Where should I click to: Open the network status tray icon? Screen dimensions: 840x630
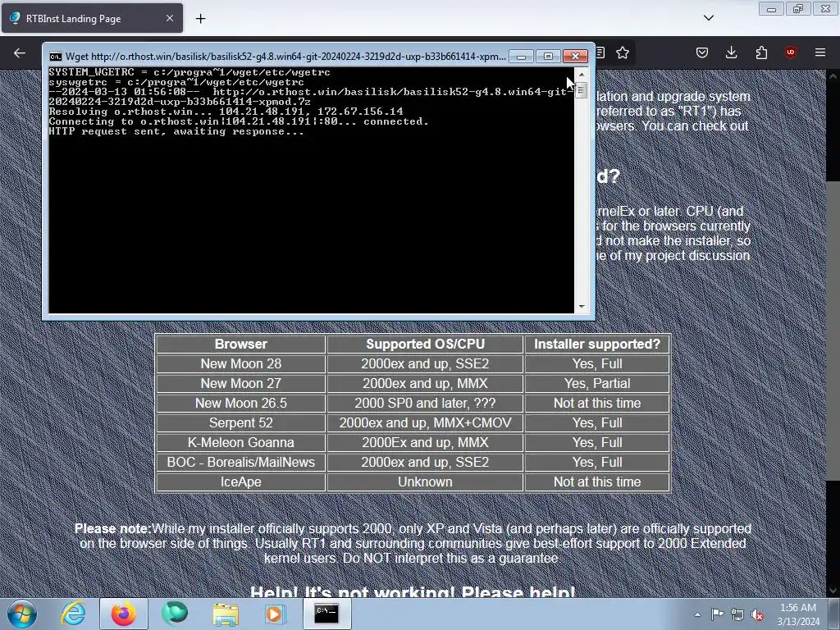pos(737,614)
